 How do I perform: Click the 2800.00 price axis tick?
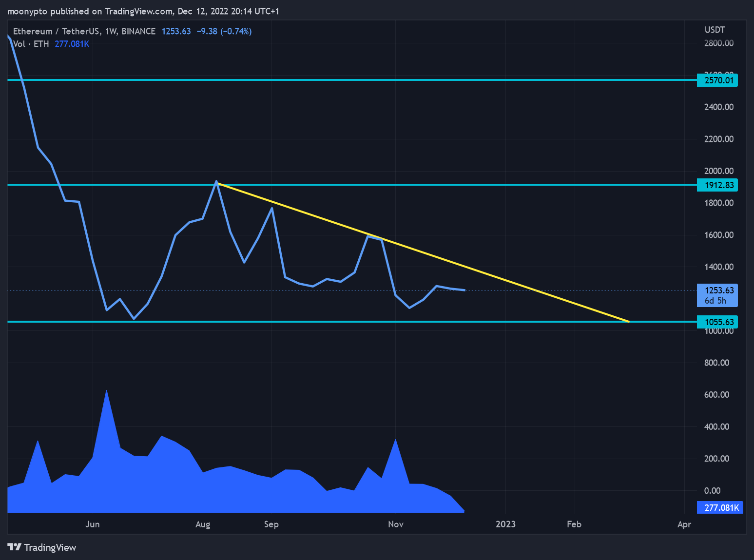point(719,43)
